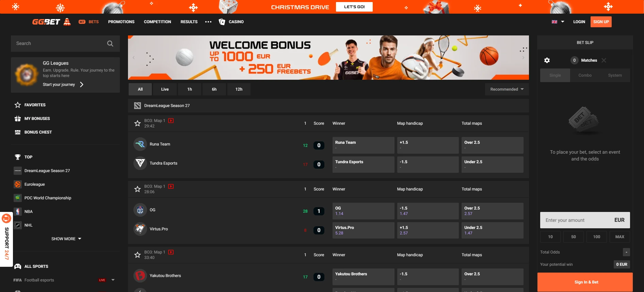Select the 12h filter tab
This screenshot has width=644, height=292.
pyautogui.click(x=239, y=89)
